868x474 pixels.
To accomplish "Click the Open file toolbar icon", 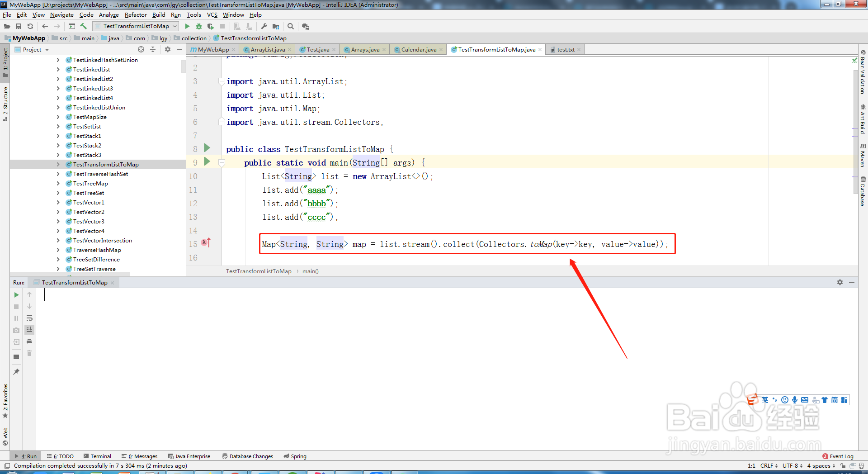I will coord(7,26).
